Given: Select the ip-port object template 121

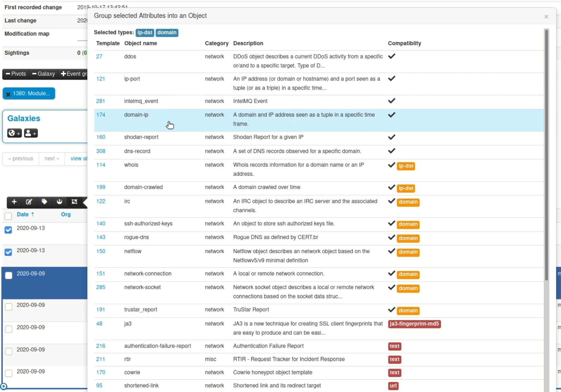Looking at the screenshot, I should [x=100, y=79].
